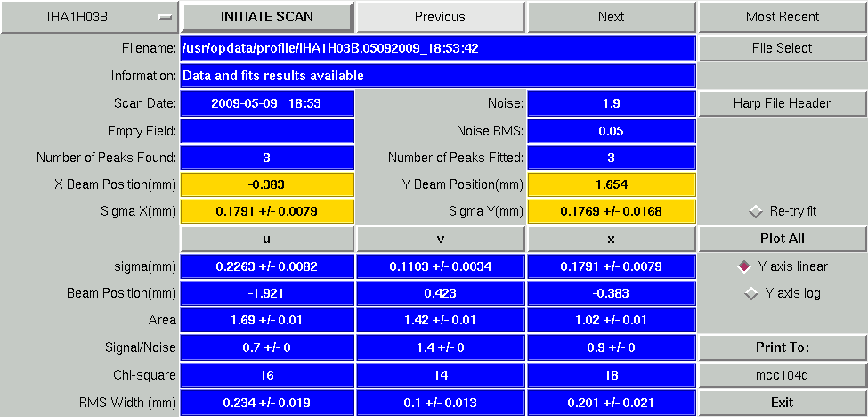Jump to the Most Recent scan

click(x=783, y=17)
